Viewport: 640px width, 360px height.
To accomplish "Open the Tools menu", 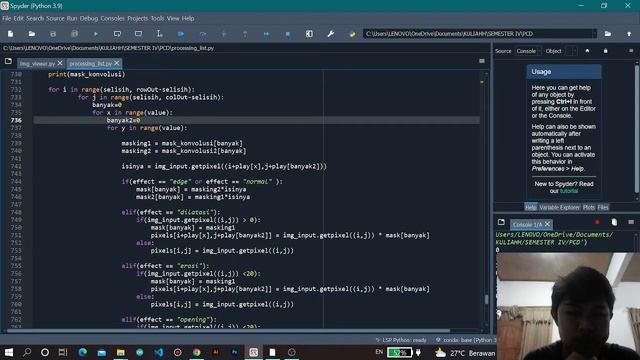I will tap(157, 18).
